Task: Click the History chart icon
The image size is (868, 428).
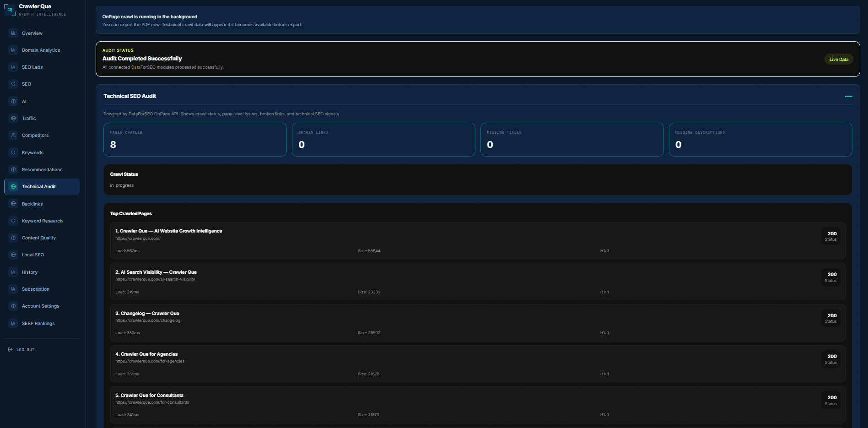Action: 13,272
